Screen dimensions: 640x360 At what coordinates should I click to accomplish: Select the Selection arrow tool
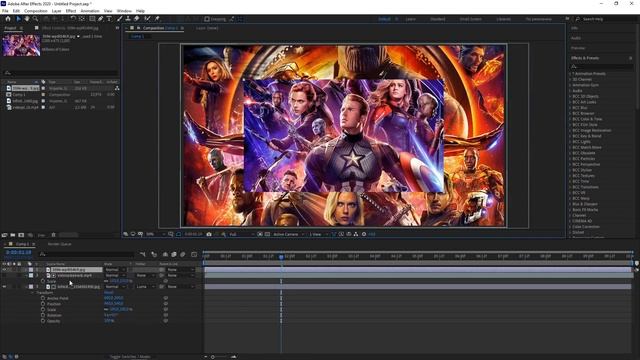point(18,19)
